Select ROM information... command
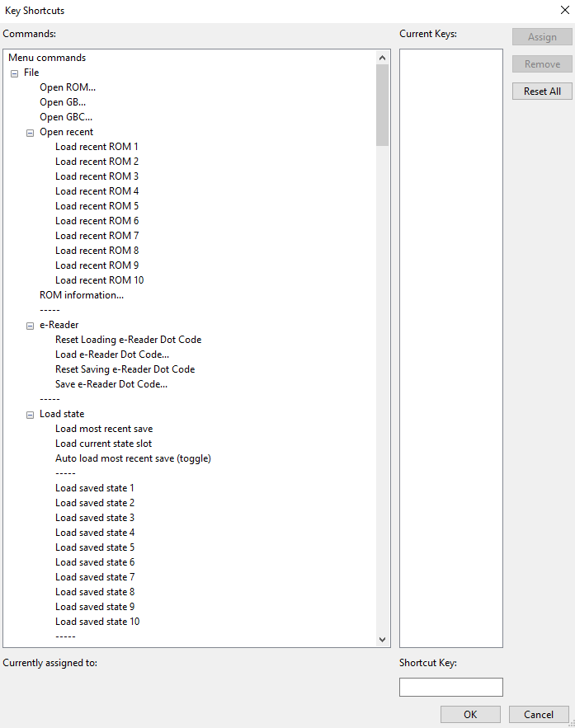The image size is (575, 728). [x=82, y=295]
